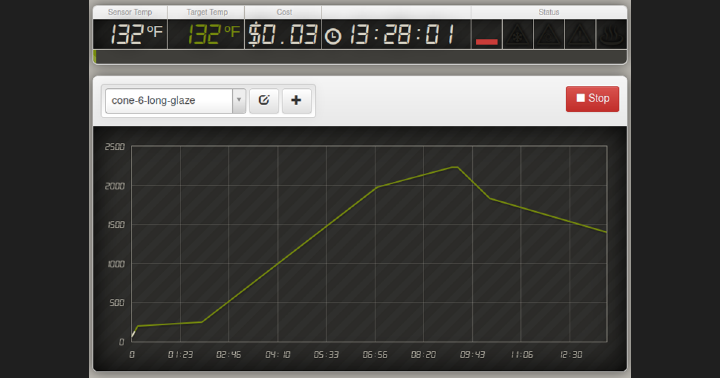The height and width of the screenshot is (378, 720).
Task: Click the 12:30 x-axis time label
Action: click(571, 355)
